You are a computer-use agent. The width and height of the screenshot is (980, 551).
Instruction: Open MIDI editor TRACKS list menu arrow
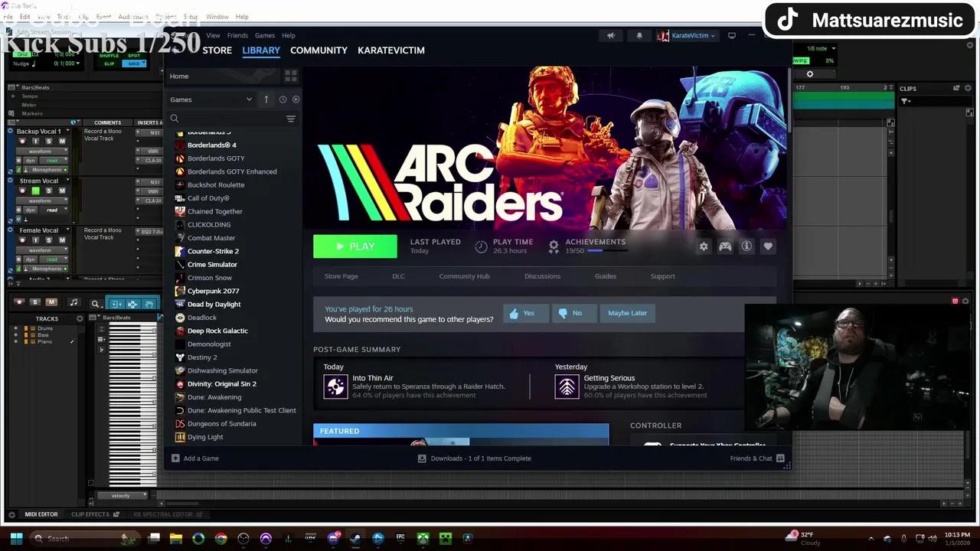pos(80,318)
